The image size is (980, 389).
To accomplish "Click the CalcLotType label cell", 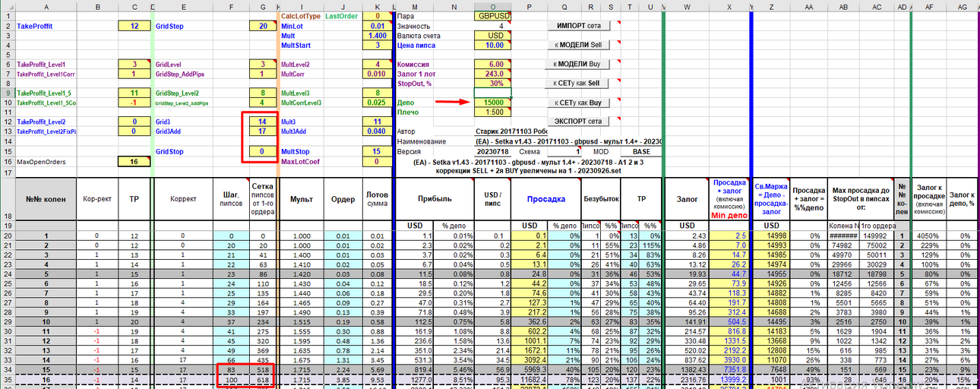I will (x=301, y=16).
